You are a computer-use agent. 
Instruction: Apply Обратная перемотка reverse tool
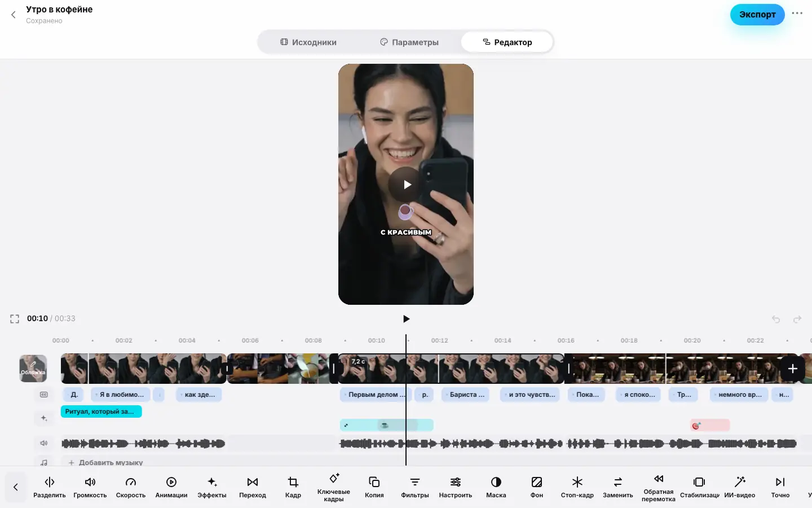click(x=659, y=487)
